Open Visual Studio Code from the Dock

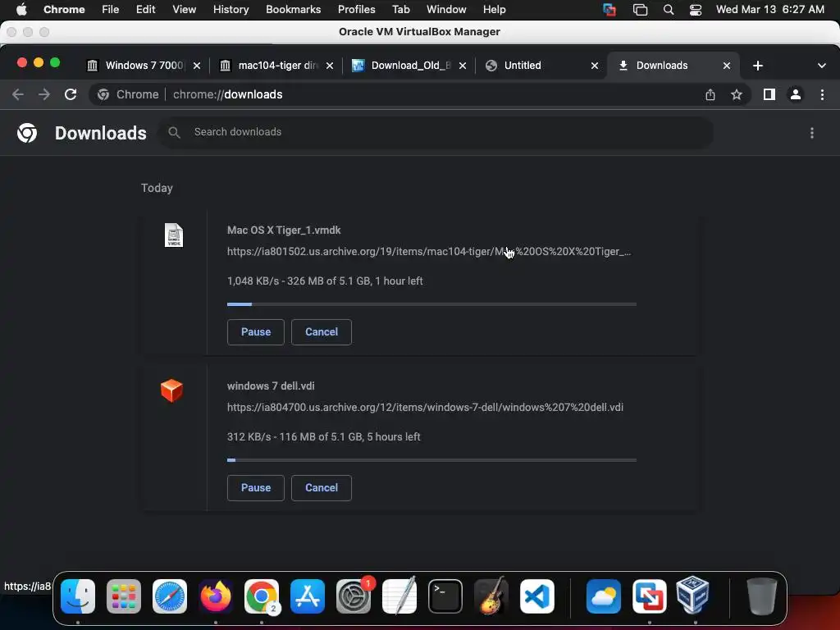pyautogui.click(x=537, y=596)
